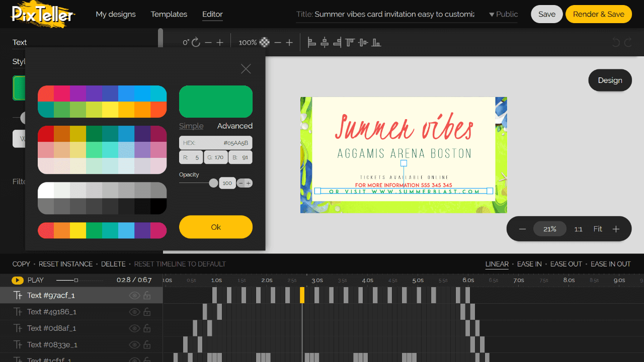Decrease color opacity by one step

tap(241, 184)
